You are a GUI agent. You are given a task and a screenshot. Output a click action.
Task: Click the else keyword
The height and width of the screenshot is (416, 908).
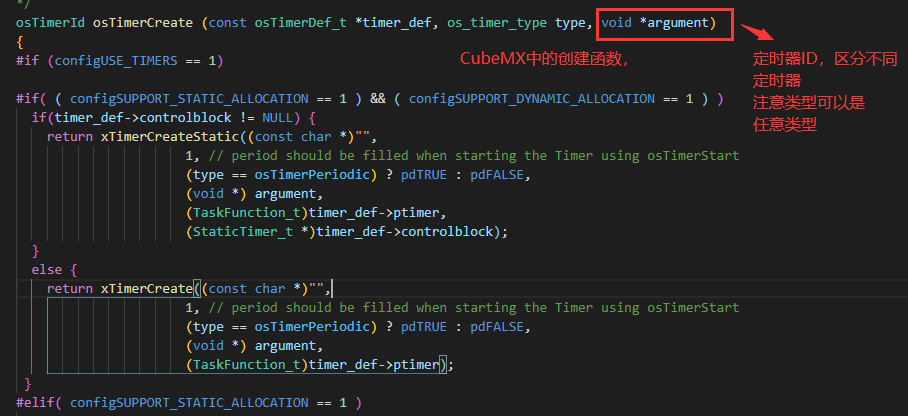click(x=46, y=270)
